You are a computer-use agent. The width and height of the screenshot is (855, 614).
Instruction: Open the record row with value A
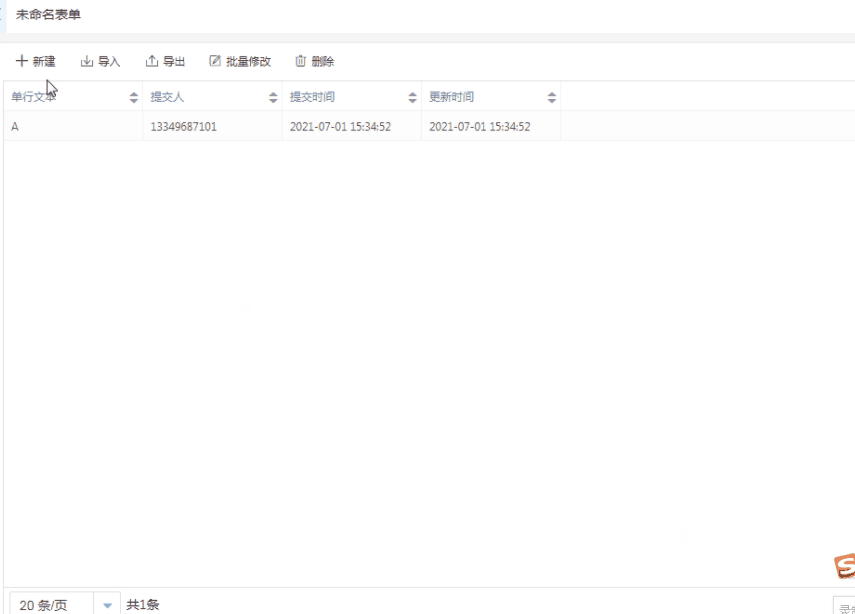(15, 127)
